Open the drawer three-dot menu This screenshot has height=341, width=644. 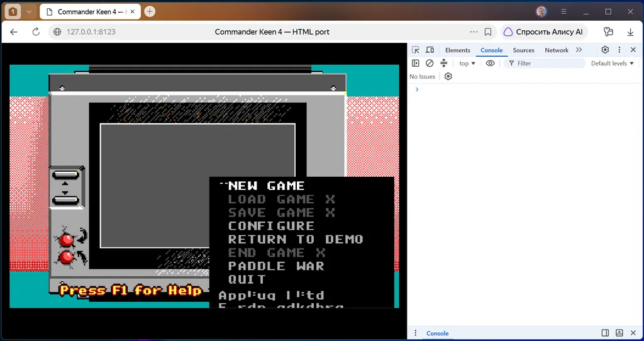pyautogui.click(x=415, y=333)
